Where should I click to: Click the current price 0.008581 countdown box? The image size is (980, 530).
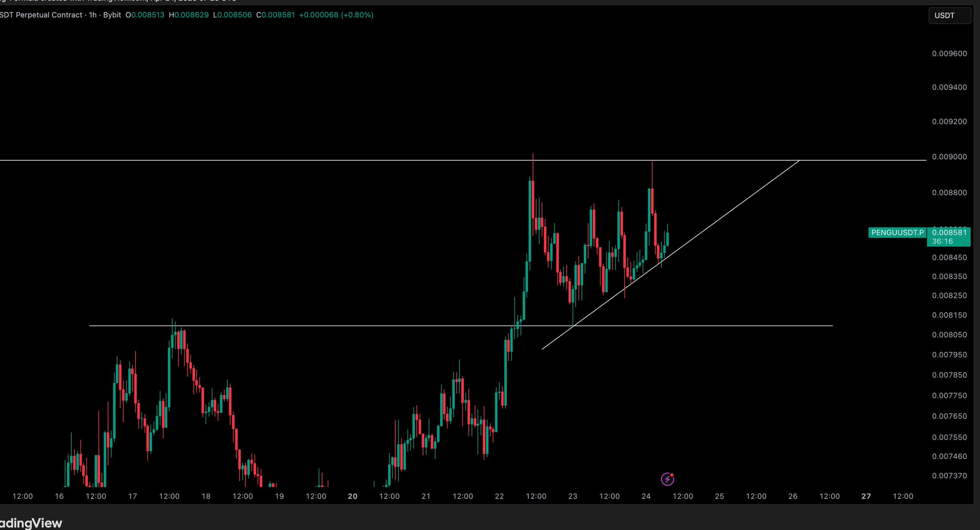pos(949,237)
